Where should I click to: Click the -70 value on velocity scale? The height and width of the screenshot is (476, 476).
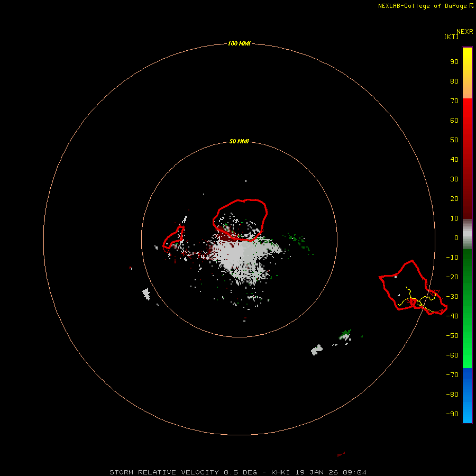click(452, 375)
